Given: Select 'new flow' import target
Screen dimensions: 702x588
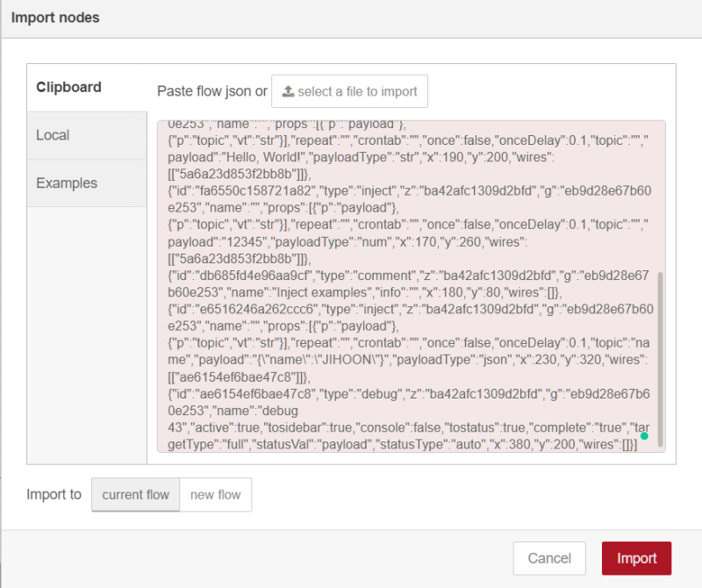Looking at the screenshot, I should click(215, 494).
